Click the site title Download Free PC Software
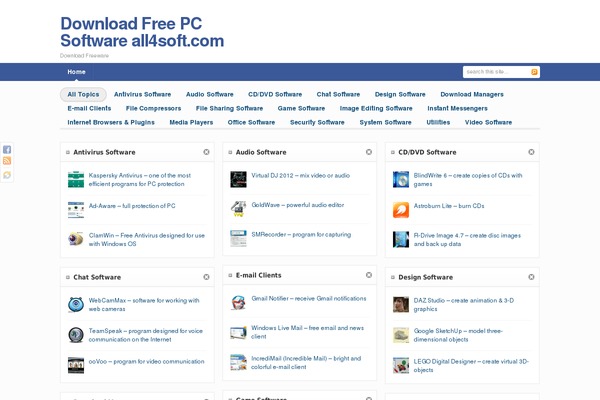600x400 pixels. (142, 32)
